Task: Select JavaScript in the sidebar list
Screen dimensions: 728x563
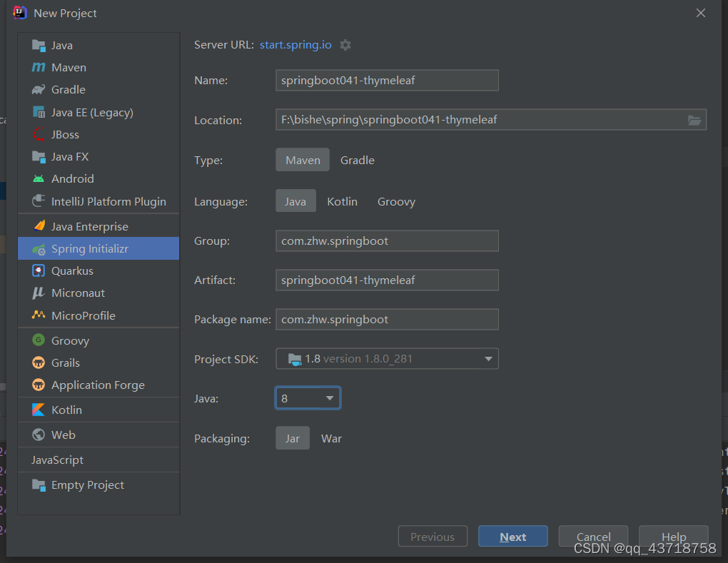Action: 98,460
